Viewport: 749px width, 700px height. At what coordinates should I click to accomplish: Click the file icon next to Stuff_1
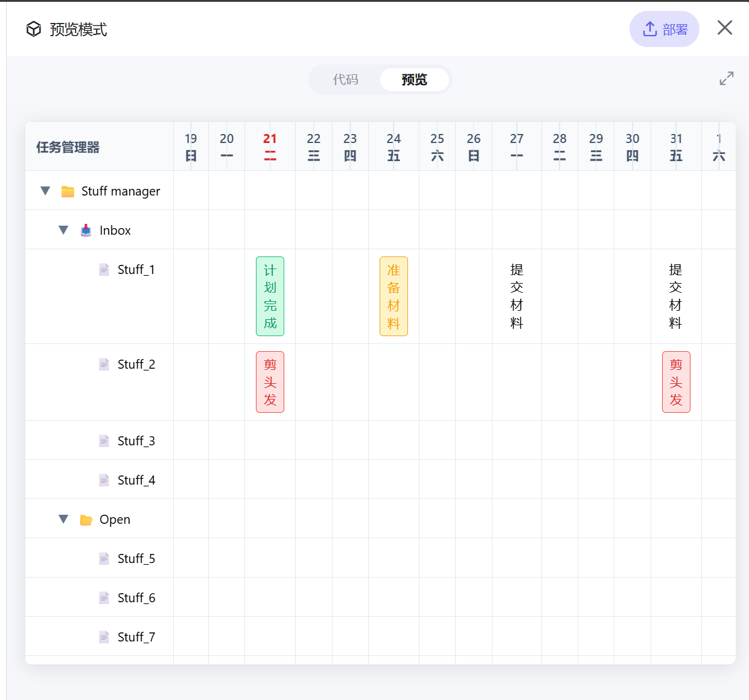pyautogui.click(x=104, y=269)
